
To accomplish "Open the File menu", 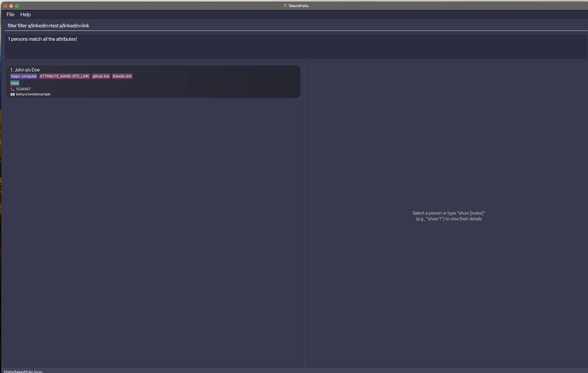I will coord(10,15).
